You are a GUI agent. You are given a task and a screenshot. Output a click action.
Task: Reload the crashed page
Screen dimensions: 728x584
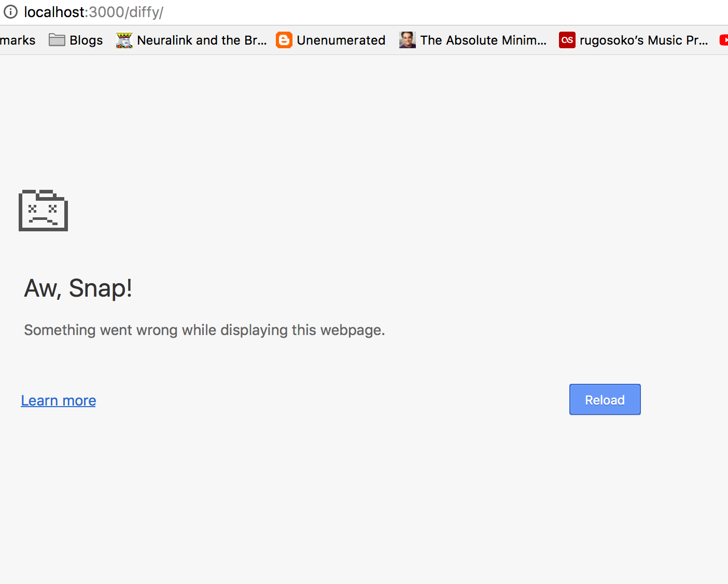(x=605, y=399)
